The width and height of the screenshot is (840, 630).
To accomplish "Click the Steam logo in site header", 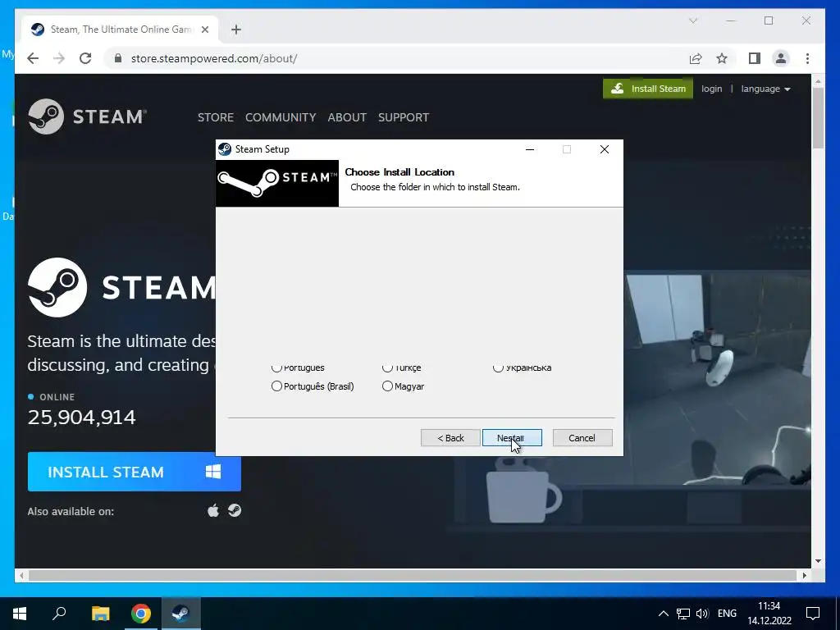I will pyautogui.click(x=87, y=116).
